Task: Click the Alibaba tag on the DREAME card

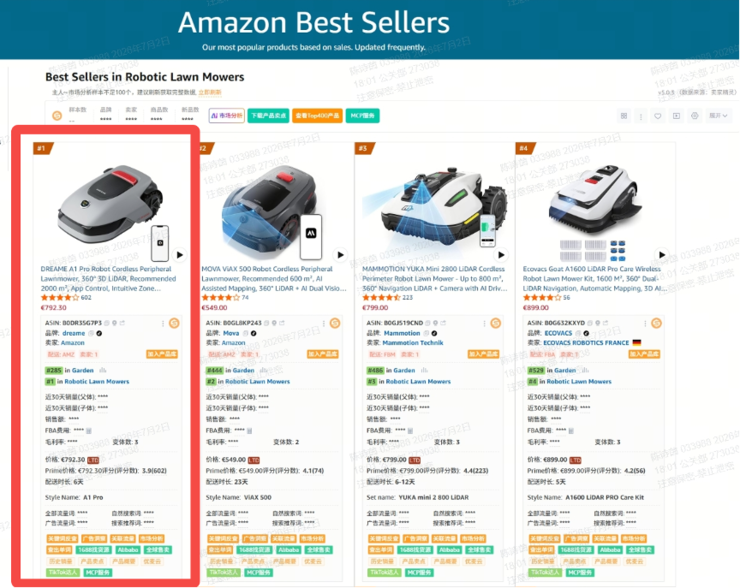Action: click(128, 550)
